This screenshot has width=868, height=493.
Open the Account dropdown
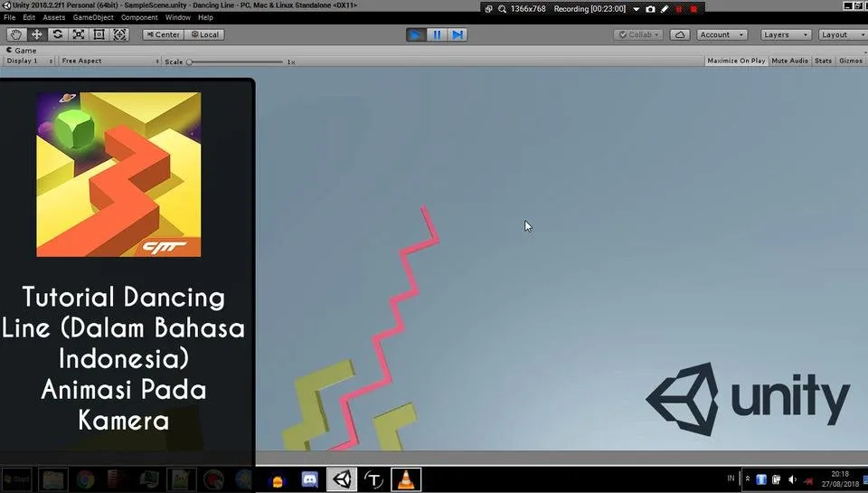722,34
